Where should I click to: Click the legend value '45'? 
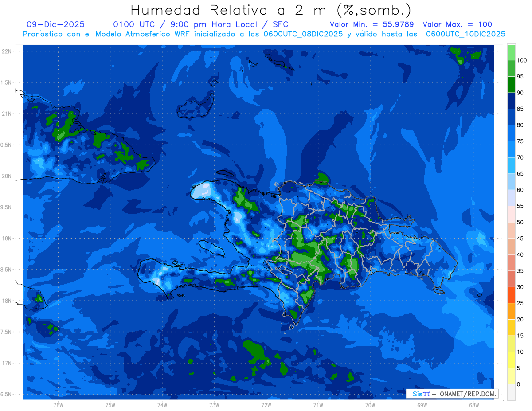pyautogui.click(x=520, y=239)
